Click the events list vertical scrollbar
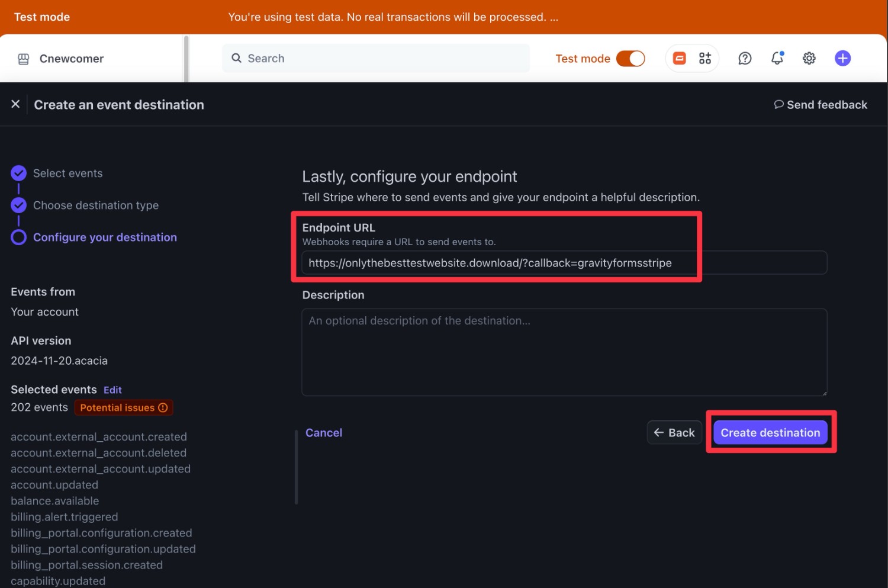888x588 pixels. (296, 467)
